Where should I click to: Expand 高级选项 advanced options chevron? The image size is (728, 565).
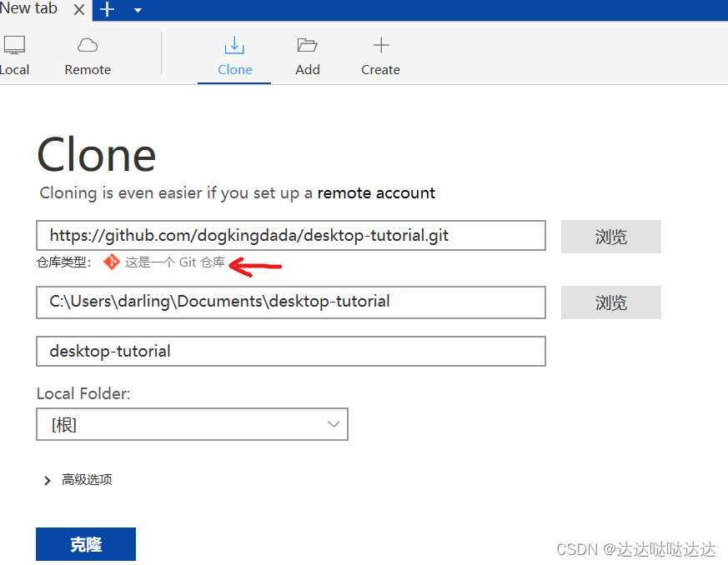(47, 481)
